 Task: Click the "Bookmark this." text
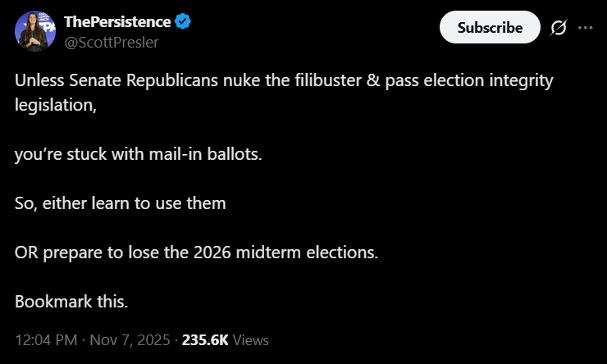point(71,301)
